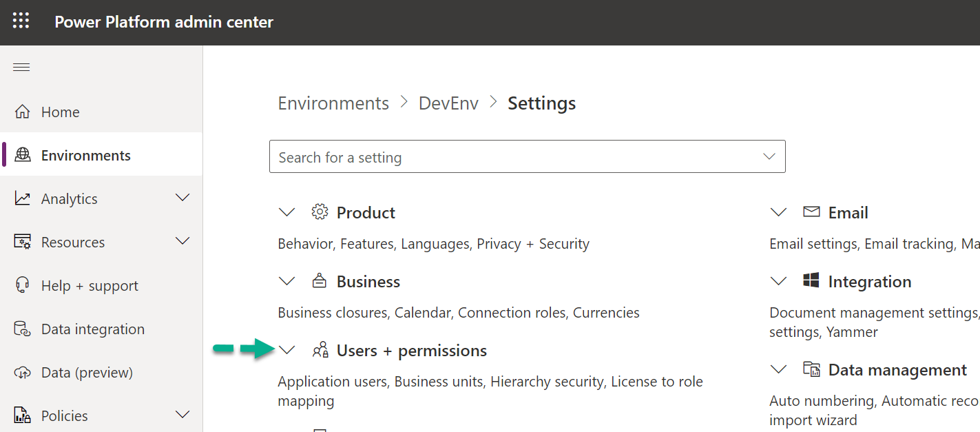Select Data (preview) in the sidebar
980x432 pixels.
(86, 372)
